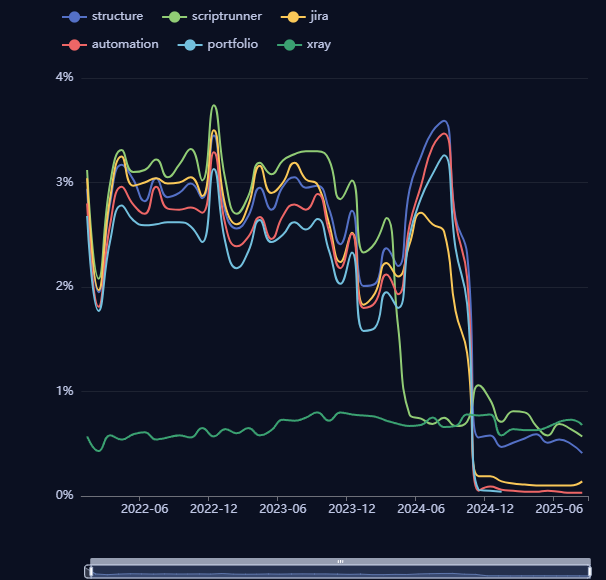Click the left handle of zoom slider

click(89, 571)
